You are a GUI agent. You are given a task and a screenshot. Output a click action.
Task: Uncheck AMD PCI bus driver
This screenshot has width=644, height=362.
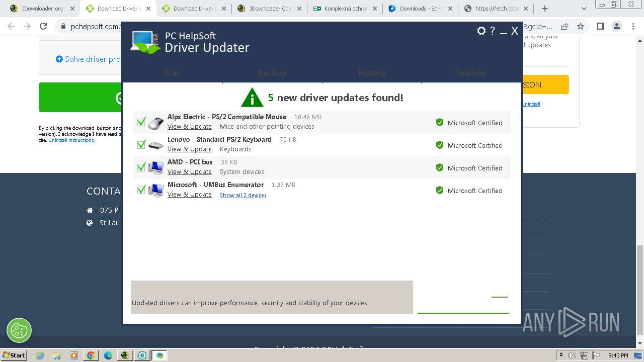tap(141, 167)
